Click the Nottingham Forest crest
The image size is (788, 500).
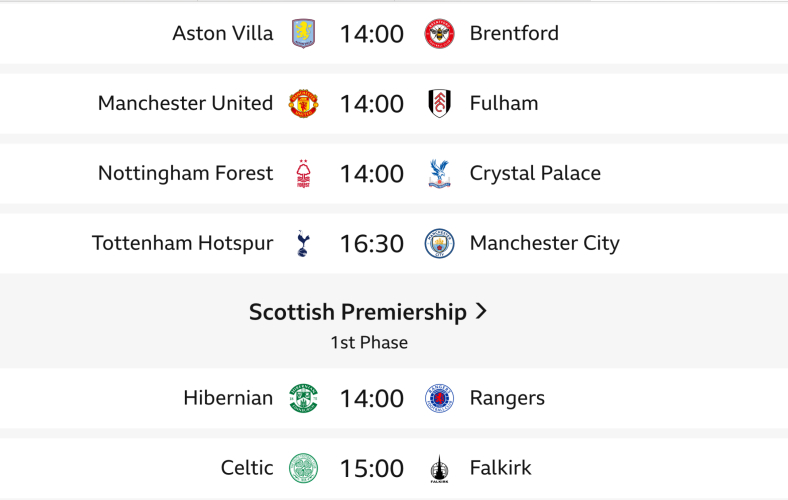click(303, 174)
